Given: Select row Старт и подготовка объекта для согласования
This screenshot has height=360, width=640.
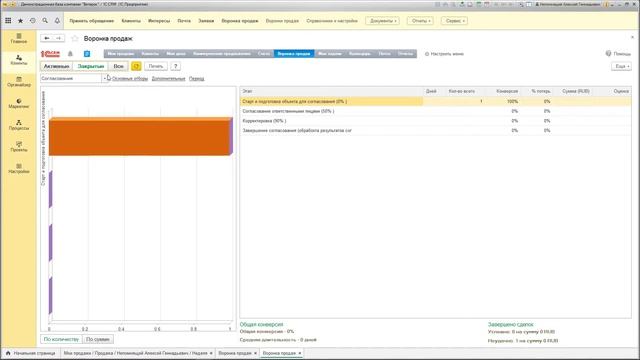Looking at the screenshot, I should [435, 101].
